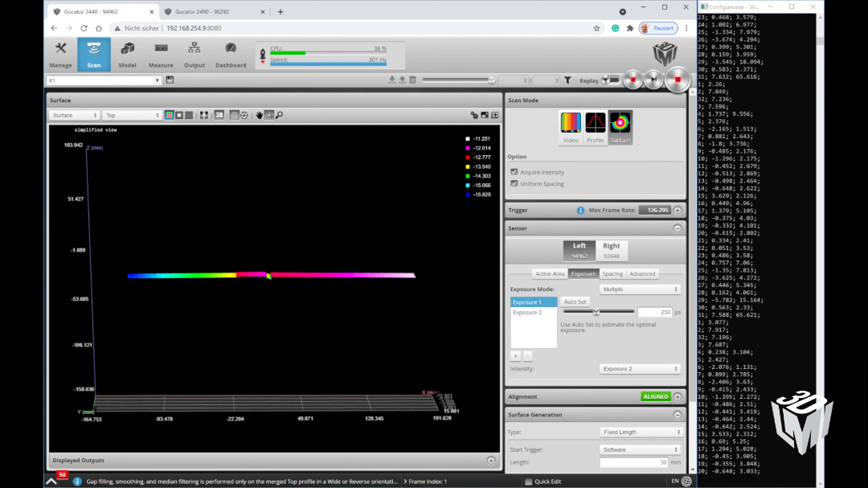Click the download replay data icon

click(392, 80)
